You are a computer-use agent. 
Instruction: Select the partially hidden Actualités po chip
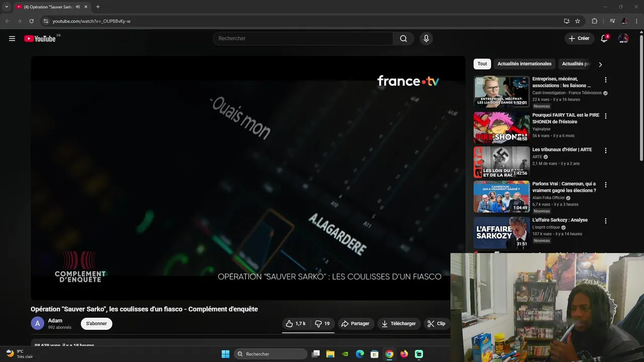click(x=576, y=64)
